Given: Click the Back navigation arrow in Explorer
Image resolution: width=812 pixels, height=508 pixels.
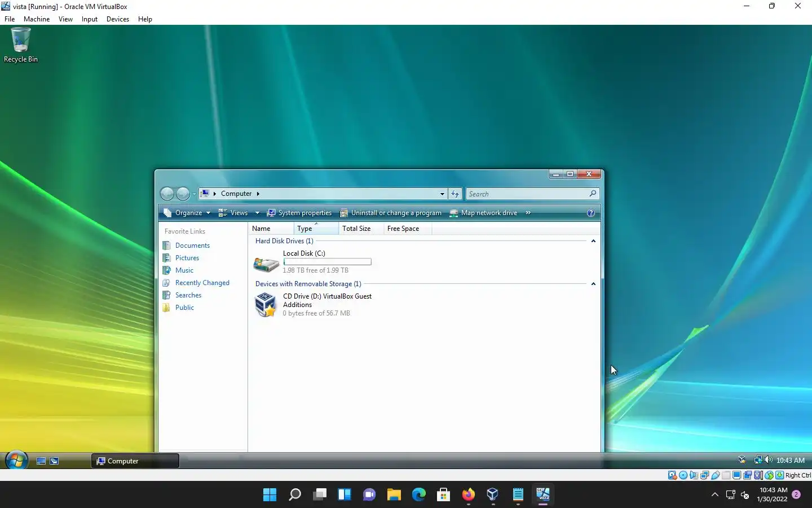Looking at the screenshot, I should pyautogui.click(x=167, y=194).
